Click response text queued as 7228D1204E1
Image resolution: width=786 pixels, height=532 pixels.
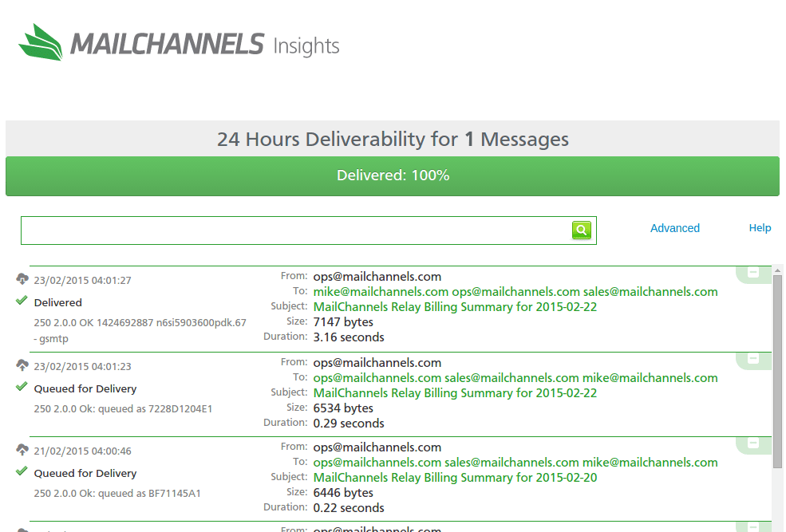pos(124,408)
